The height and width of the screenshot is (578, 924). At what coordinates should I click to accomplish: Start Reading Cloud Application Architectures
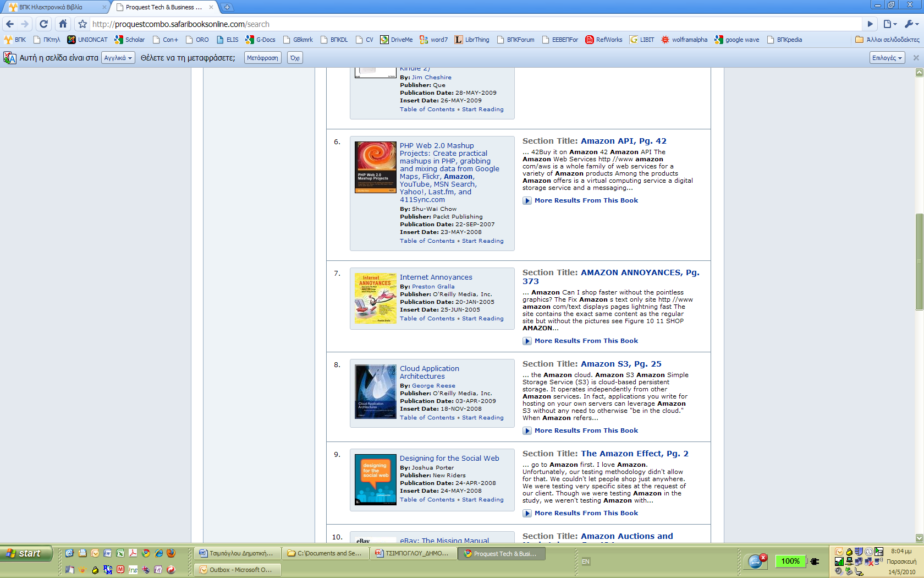[x=482, y=418]
